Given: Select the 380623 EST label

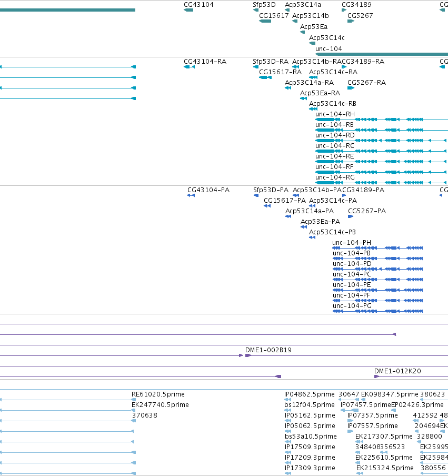Looking at the screenshot, I should coord(432,394).
